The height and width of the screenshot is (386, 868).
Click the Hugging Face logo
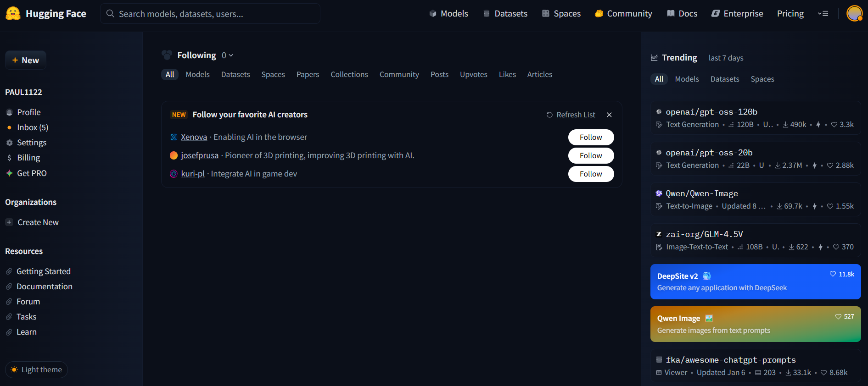(x=13, y=14)
